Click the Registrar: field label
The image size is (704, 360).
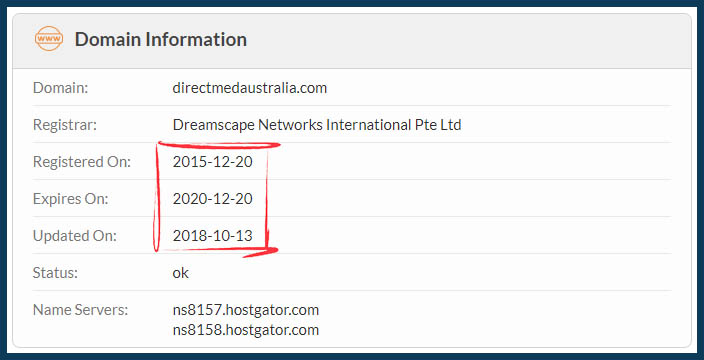click(65, 124)
